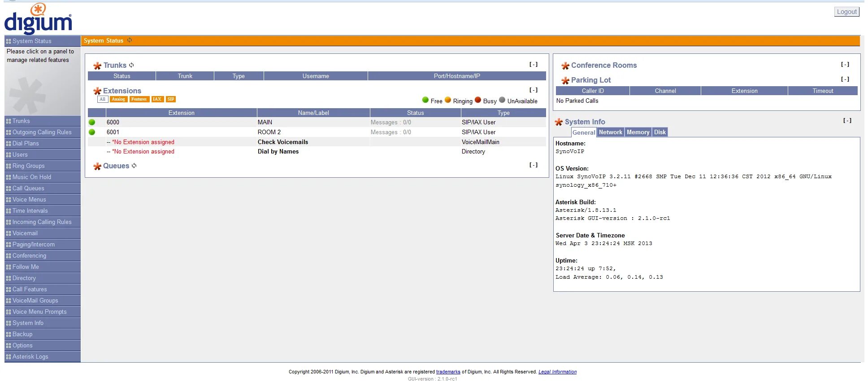Screen dimensions: 868x386
Task: Open Voice Menus section
Action: pos(43,200)
